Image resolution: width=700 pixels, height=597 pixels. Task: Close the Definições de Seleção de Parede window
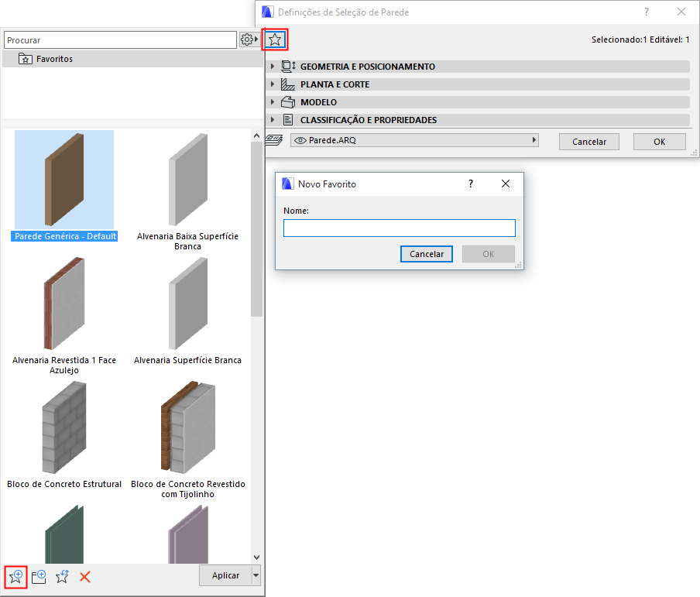[681, 12]
